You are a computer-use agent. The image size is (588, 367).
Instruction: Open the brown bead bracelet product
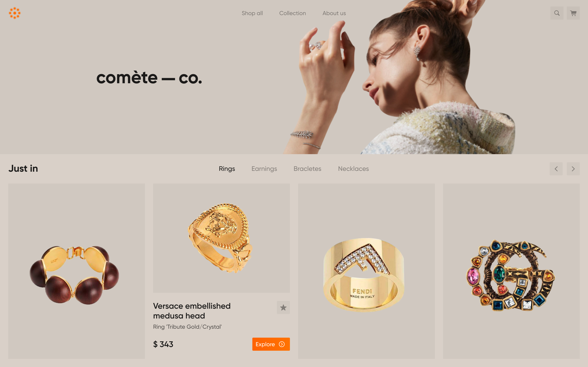coord(77,271)
